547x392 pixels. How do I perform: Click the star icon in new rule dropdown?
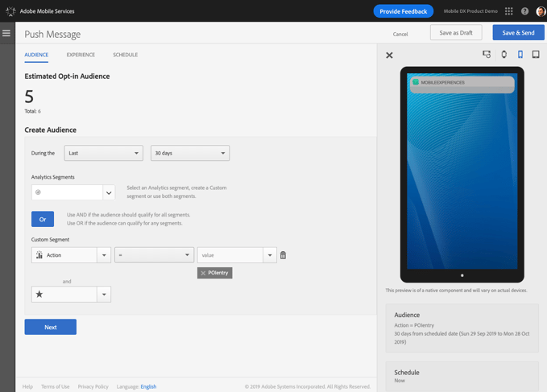(39, 294)
